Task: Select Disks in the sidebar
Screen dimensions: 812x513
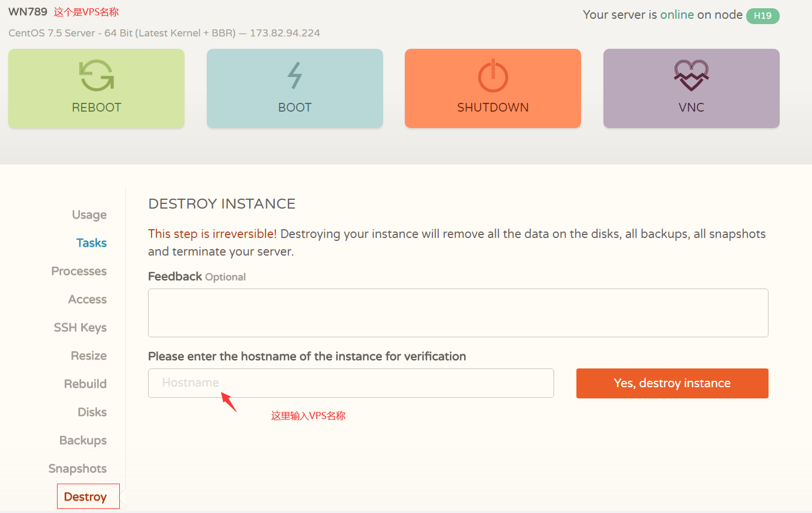Action: (92, 412)
